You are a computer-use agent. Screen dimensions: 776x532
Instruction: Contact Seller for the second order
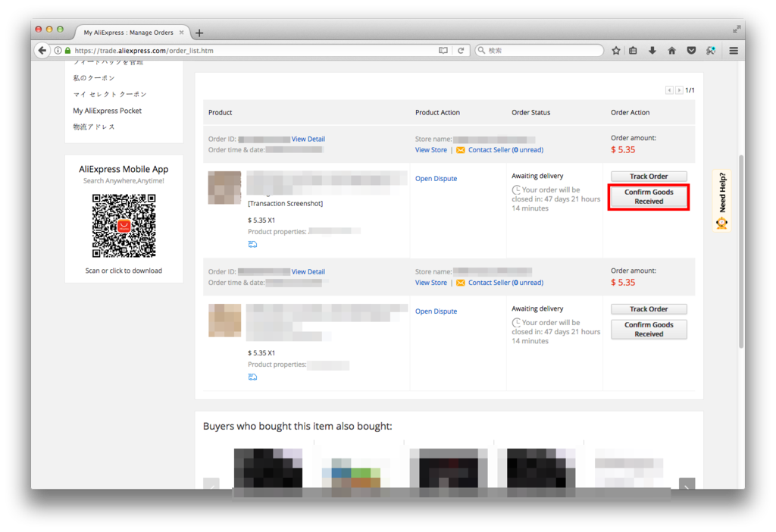coord(505,283)
